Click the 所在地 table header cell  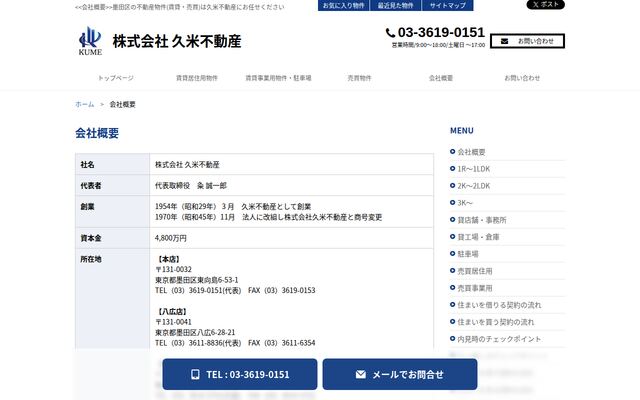[x=112, y=299]
